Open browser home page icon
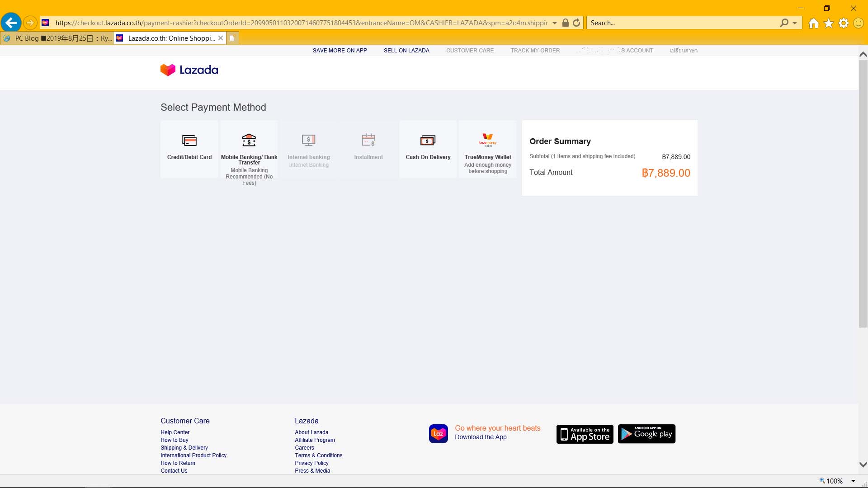The width and height of the screenshot is (868, 488). pyautogui.click(x=813, y=23)
